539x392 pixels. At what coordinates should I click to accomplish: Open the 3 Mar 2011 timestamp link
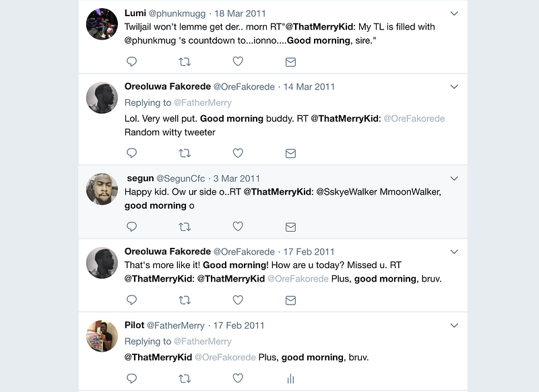tap(236, 178)
